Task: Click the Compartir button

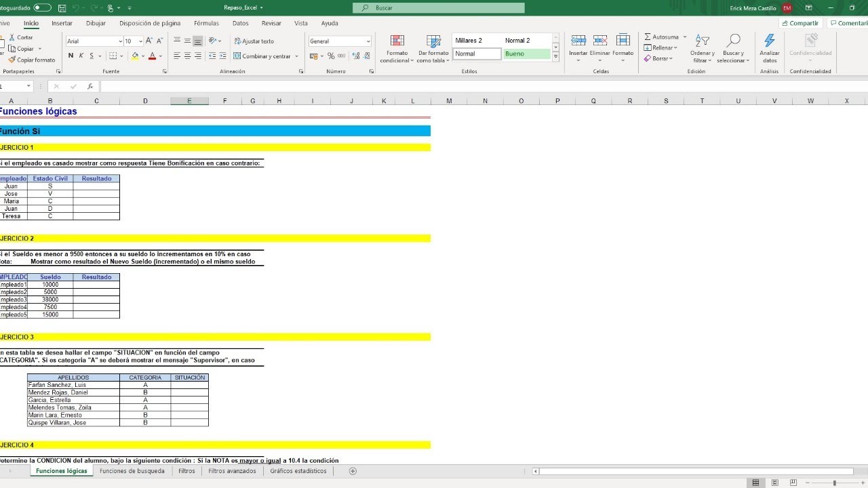Action: click(x=800, y=23)
